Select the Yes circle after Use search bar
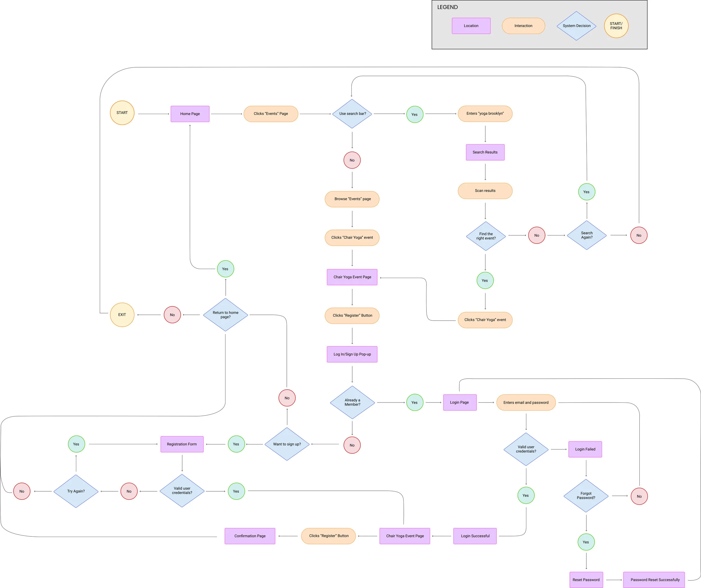 [415, 114]
